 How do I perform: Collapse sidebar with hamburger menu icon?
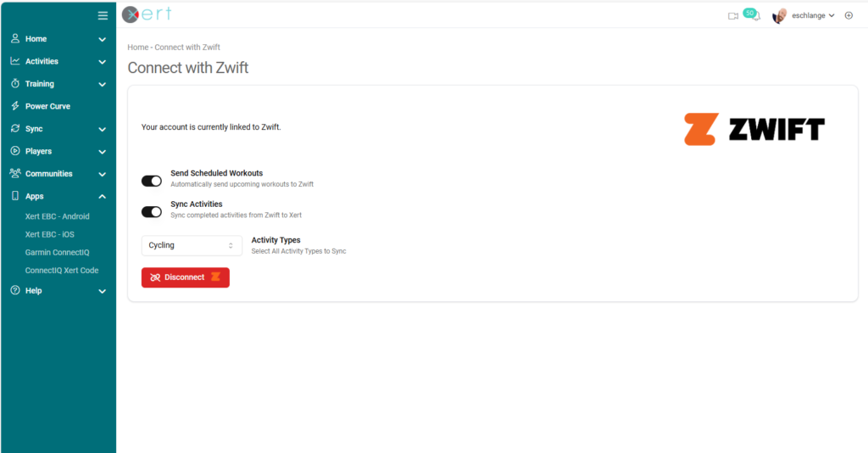(x=103, y=15)
